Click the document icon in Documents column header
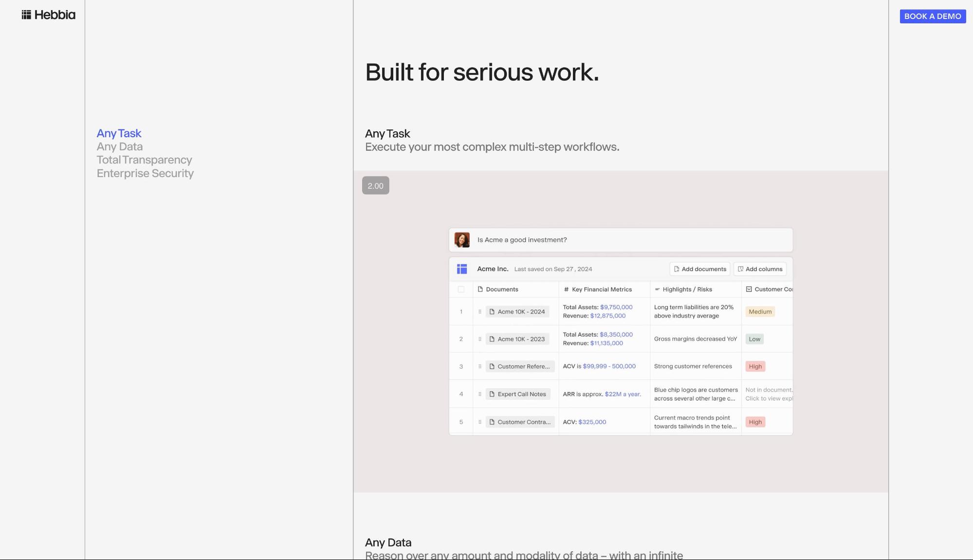Screen dimensions: 973x560 click(x=480, y=289)
